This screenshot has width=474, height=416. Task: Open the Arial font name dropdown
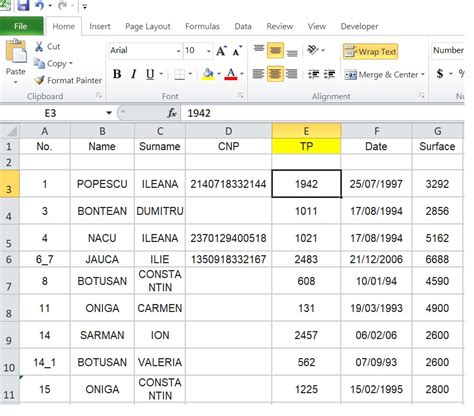click(178, 51)
